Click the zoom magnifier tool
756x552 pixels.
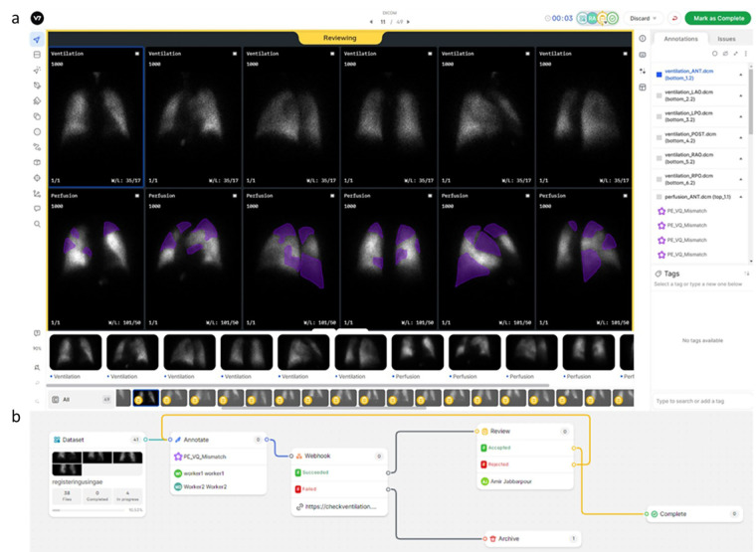pos(37,224)
